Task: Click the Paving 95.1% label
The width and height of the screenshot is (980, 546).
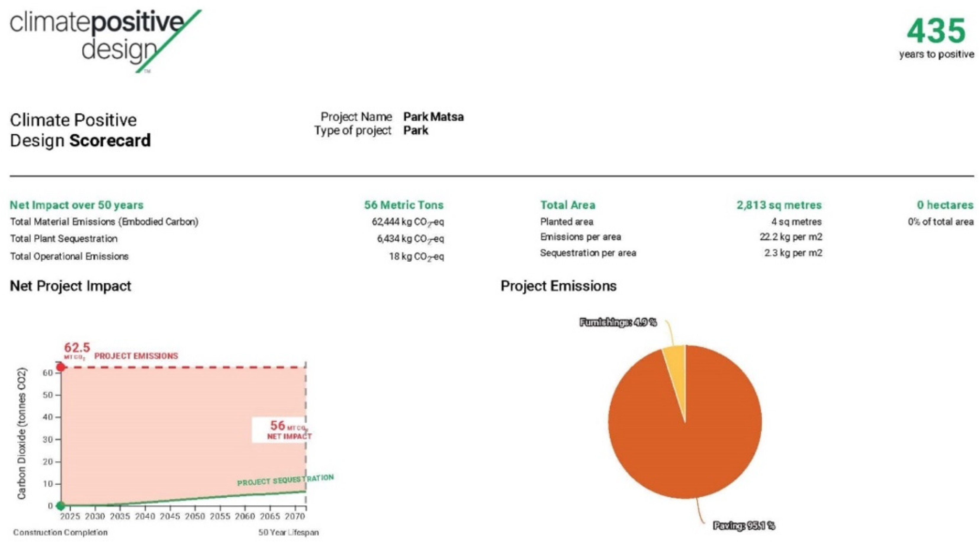Action: pos(744,526)
